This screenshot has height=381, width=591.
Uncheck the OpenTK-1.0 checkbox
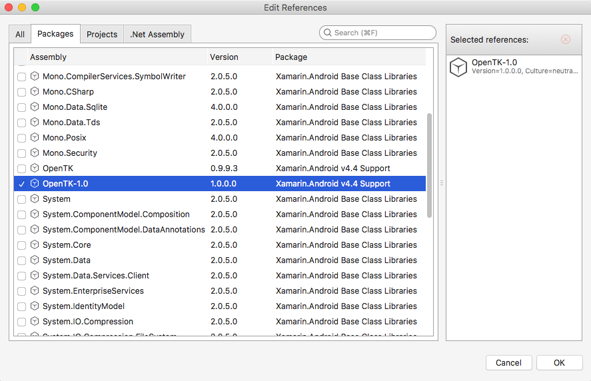click(x=21, y=184)
